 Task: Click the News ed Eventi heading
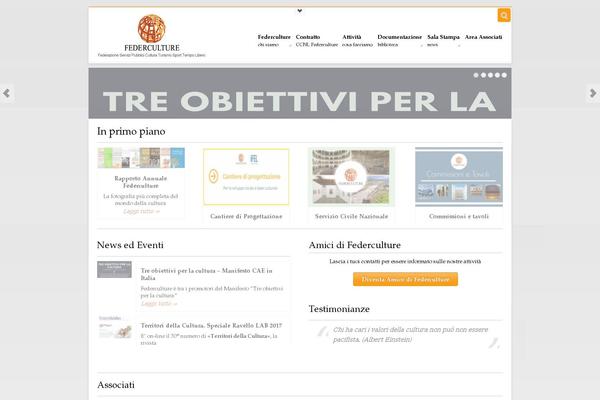point(130,245)
